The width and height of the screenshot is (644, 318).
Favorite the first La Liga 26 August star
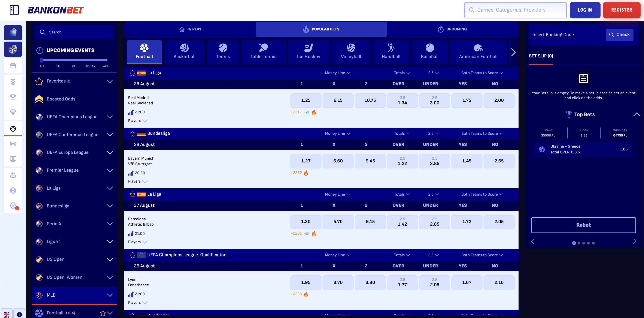point(133,73)
